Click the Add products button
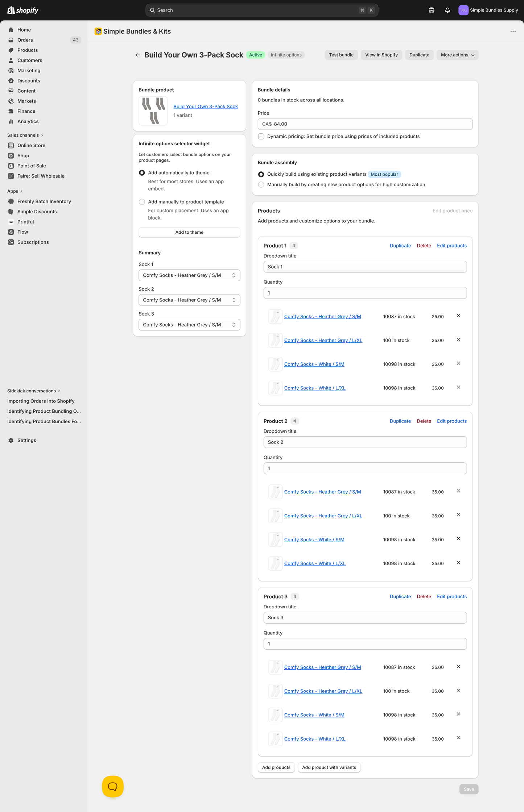This screenshot has height=812, width=524. [276, 767]
